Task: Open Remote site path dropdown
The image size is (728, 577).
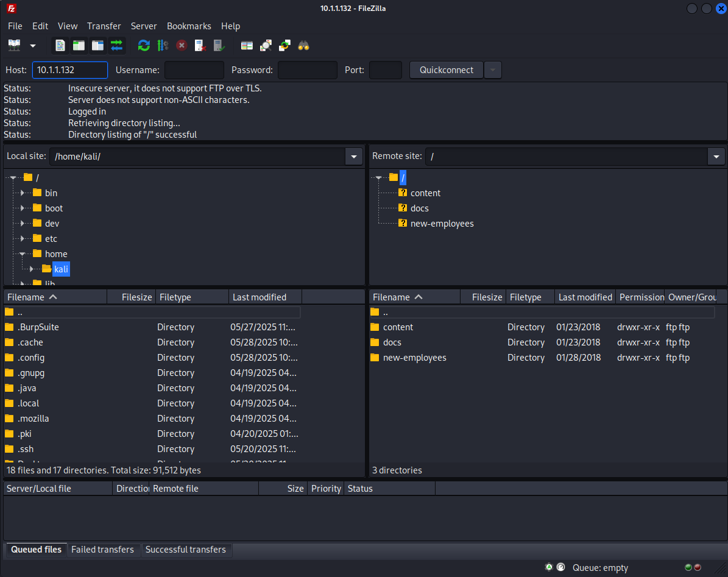Action: pyautogui.click(x=716, y=157)
